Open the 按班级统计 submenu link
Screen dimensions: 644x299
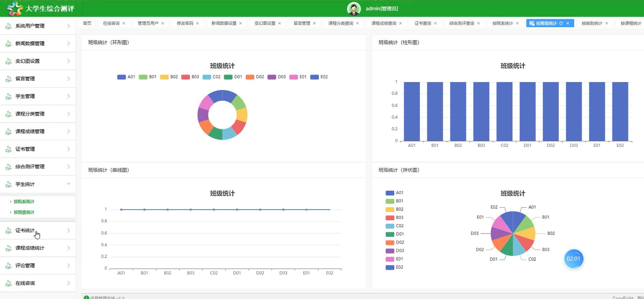[x=24, y=212]
